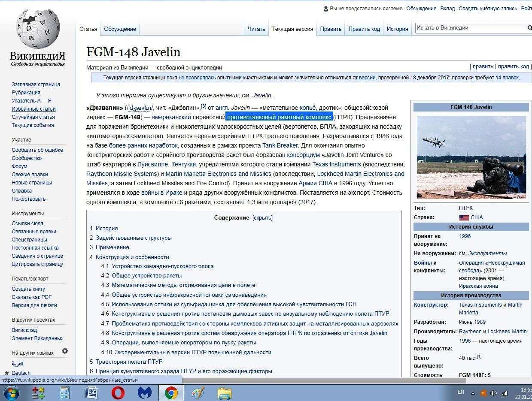The height and width of the screenshot is (401, 532).
Task: Switch to Deutsch language version
Action: point(21,373)
